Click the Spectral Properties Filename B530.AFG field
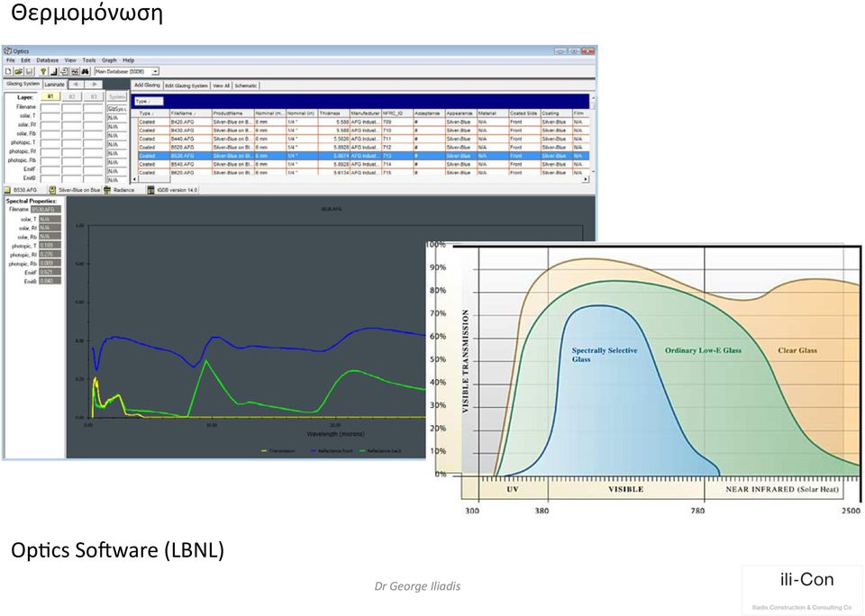865x616 pixels. tap(46, 210)
